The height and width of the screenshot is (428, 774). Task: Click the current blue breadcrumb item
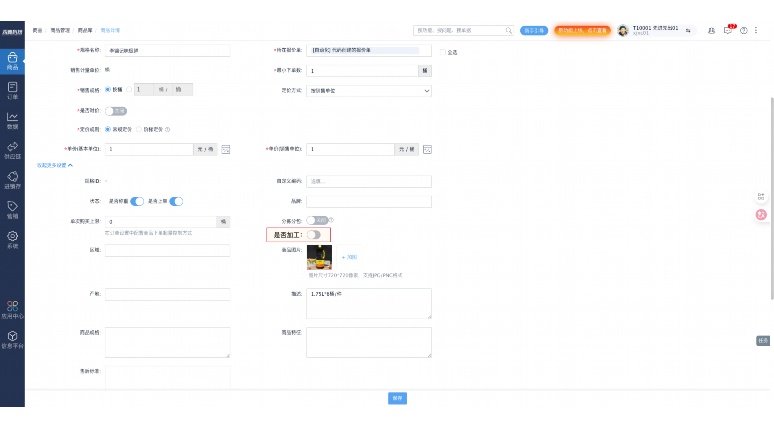(110, 31)
